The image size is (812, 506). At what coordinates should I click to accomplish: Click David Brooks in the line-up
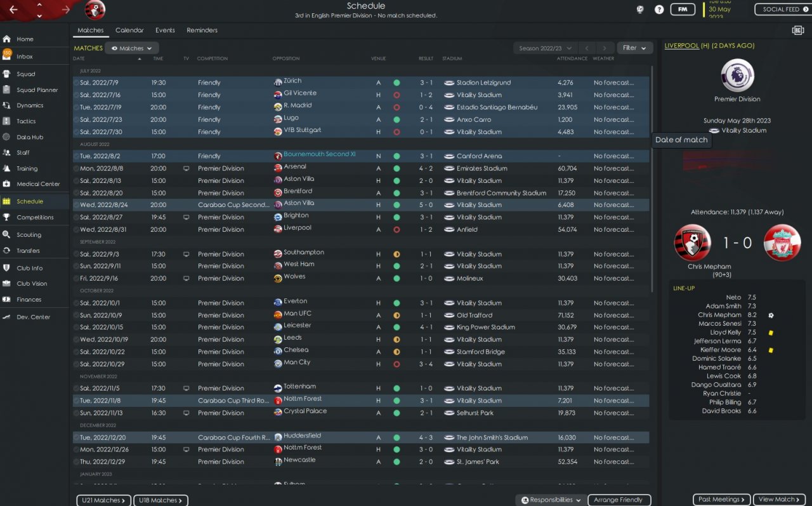pyautogui.click(x=722, y=411)
